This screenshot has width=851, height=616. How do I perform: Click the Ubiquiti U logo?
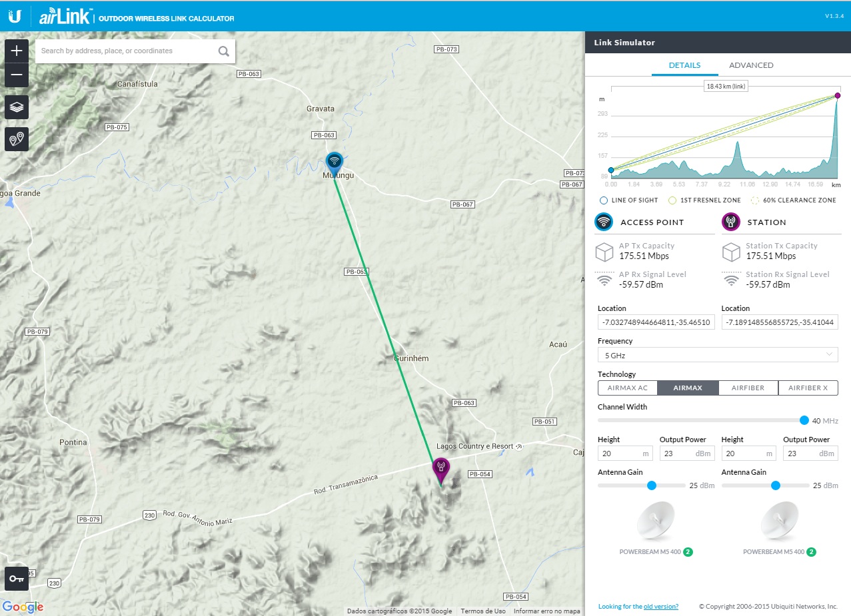click(x=15, y=16)
